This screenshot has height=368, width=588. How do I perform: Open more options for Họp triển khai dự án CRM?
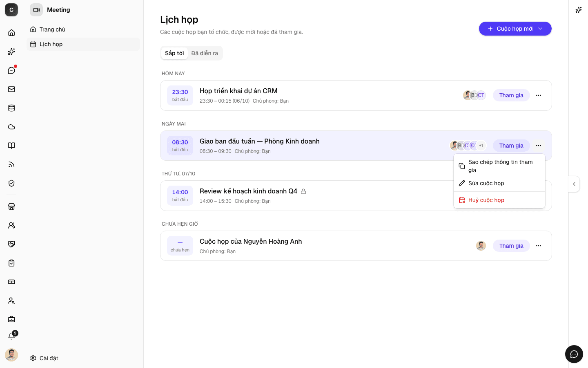pyautogui.click(x=539, y=95)
